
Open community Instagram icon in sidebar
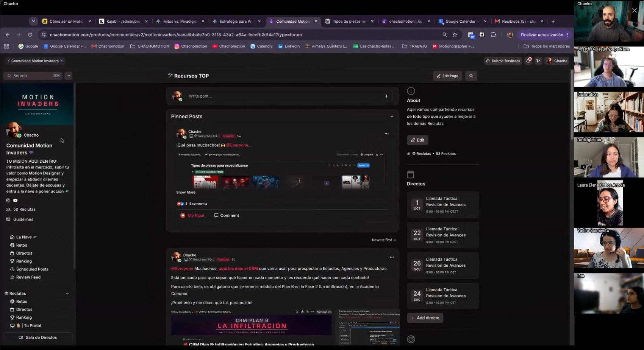click(8, 200)
